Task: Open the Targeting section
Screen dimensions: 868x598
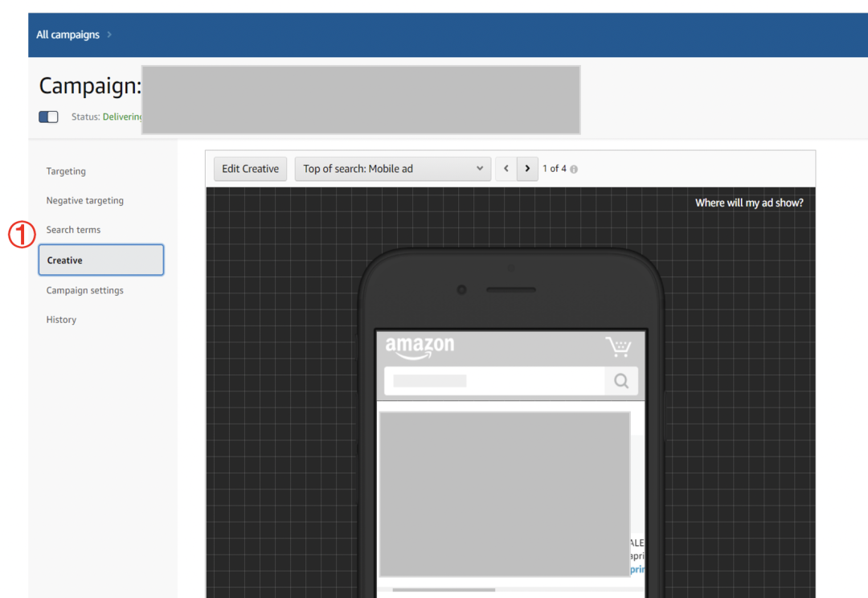Action: coord(66,171)
